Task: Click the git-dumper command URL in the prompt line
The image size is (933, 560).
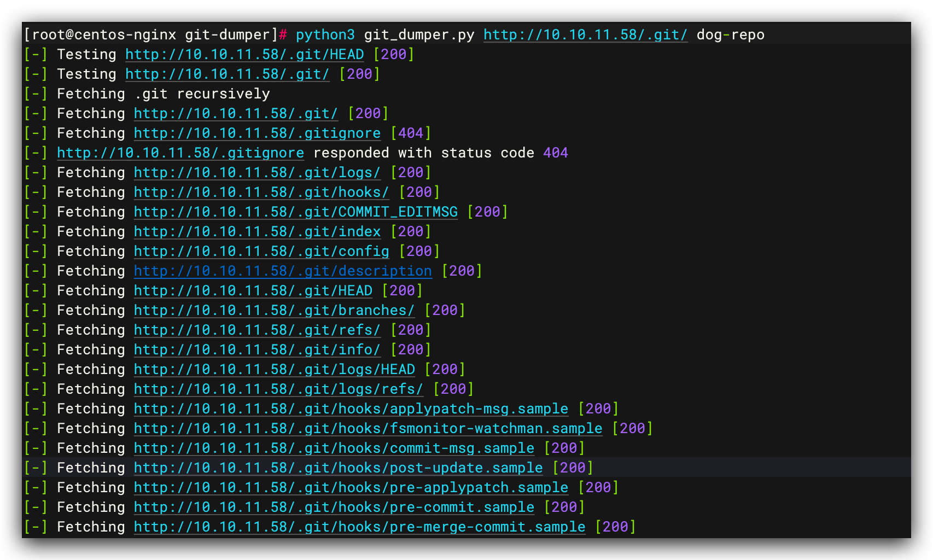Action: (585, 34)
